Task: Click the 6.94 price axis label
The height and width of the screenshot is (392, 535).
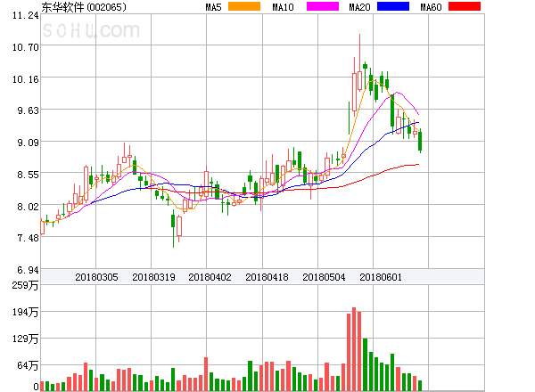Action: pyautogui.click(x=28, y=270)
